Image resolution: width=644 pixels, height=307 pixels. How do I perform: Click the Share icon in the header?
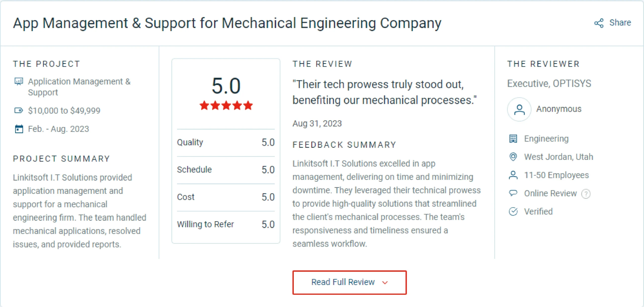click(600, 23)
